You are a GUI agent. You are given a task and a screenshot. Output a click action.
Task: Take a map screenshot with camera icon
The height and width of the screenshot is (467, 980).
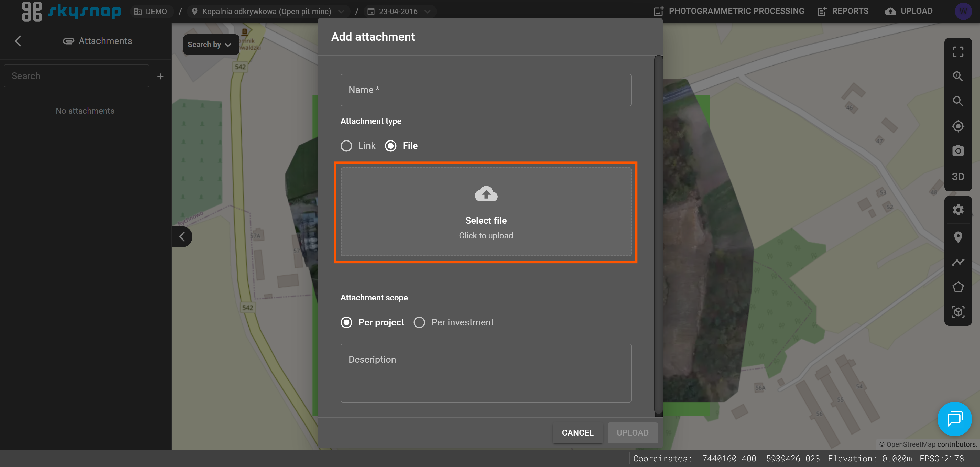[x=957, y=151]
